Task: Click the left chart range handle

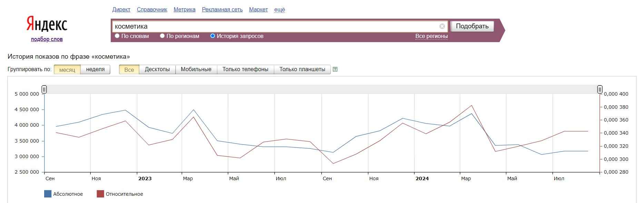Action: [x=44, y=89]
